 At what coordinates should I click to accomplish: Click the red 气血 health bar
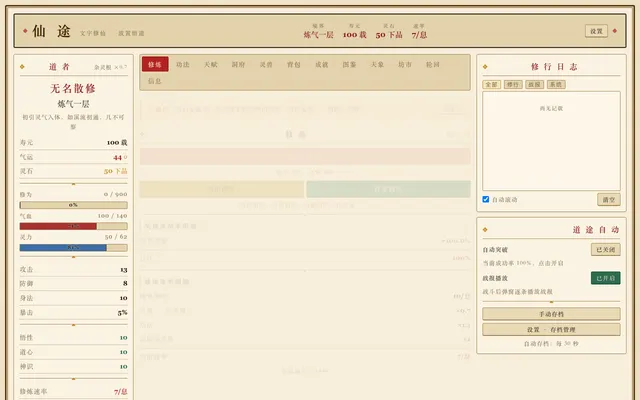click(x=73, y=226)
